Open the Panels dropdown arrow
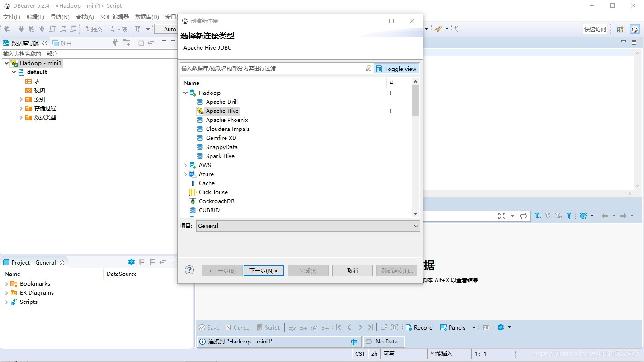 pos(474,327)
